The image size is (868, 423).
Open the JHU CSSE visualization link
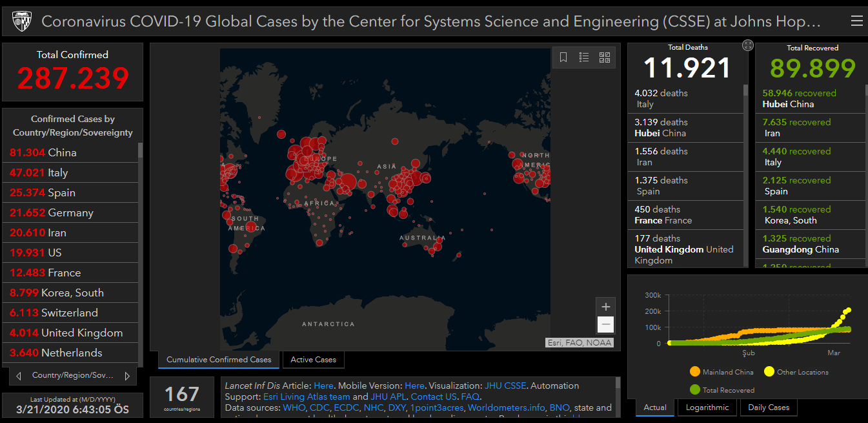click(x=505, y=386)
